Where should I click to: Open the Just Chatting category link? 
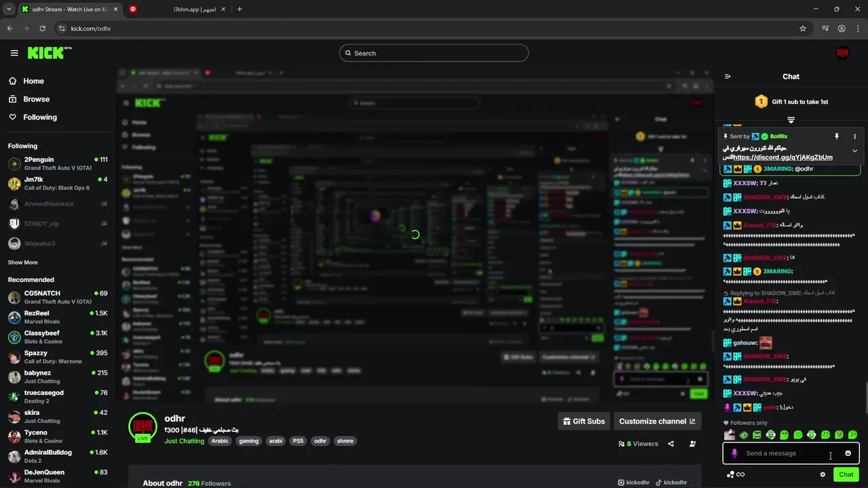point(184,441)
